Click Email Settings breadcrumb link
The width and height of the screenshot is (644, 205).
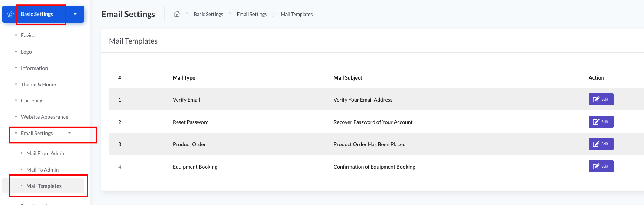pos(252,14)
